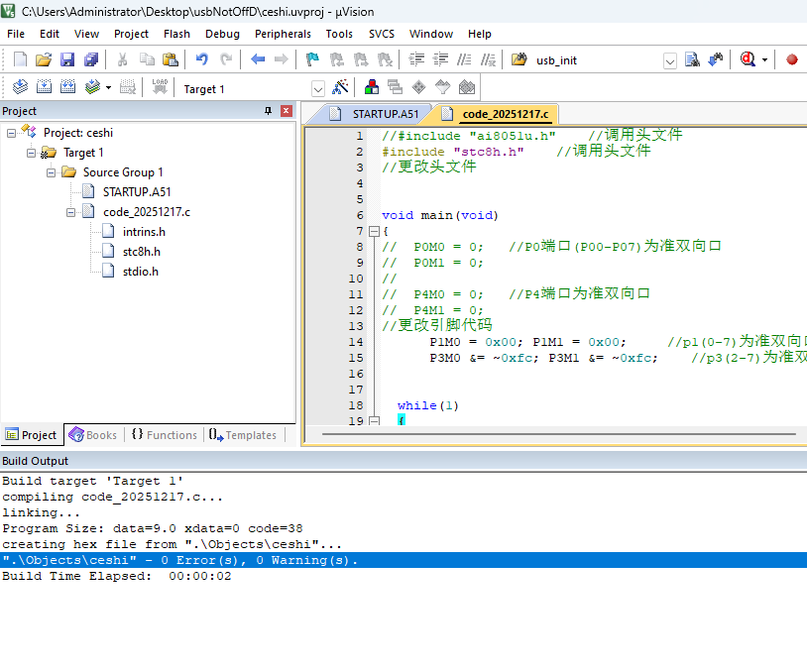807x672 pixels.
Task: Open the Peripherals menu
Action: [x=283, y=34]
